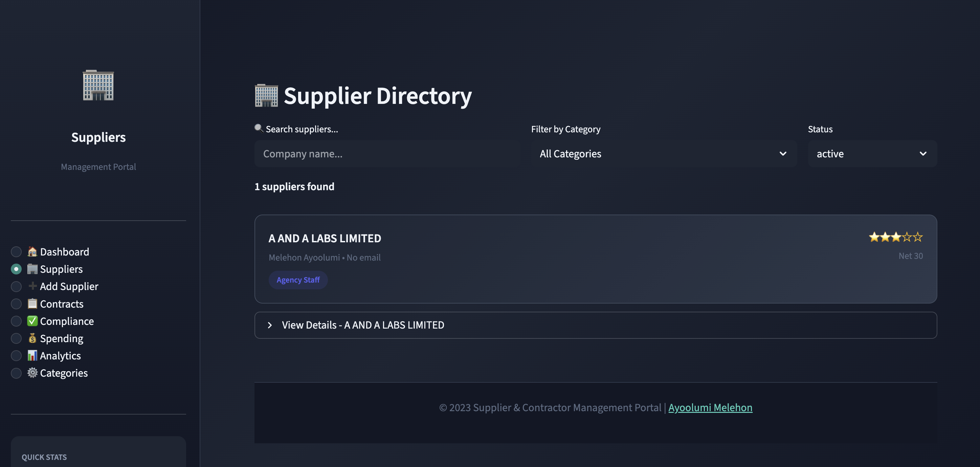This screenshot has width=980, height=467.
Task: Open the Analytics page label
Action: (60, 356)
